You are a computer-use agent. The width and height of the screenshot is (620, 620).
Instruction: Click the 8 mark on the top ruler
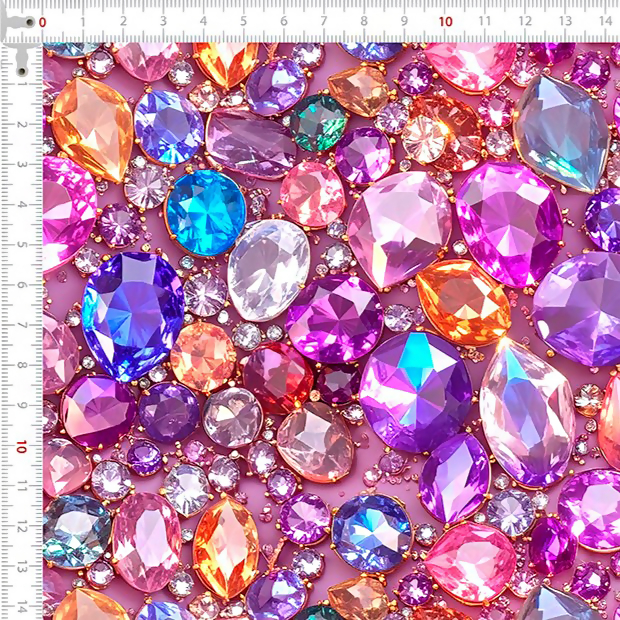click(365, 21)
